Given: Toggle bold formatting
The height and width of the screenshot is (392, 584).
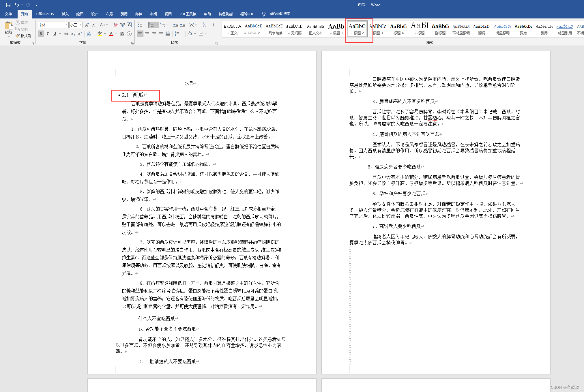Looking at the screenshot, I should tap(41, 34).
